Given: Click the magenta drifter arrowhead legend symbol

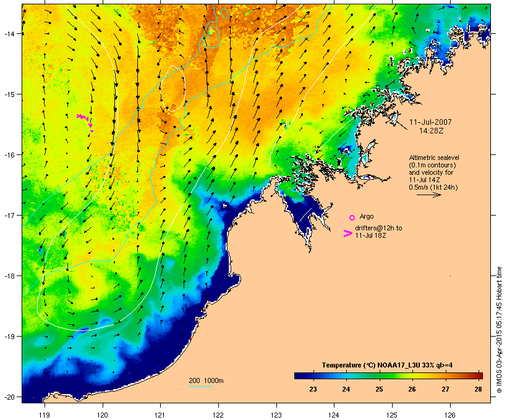Looking at the screenshot, I should click(347, 233).
